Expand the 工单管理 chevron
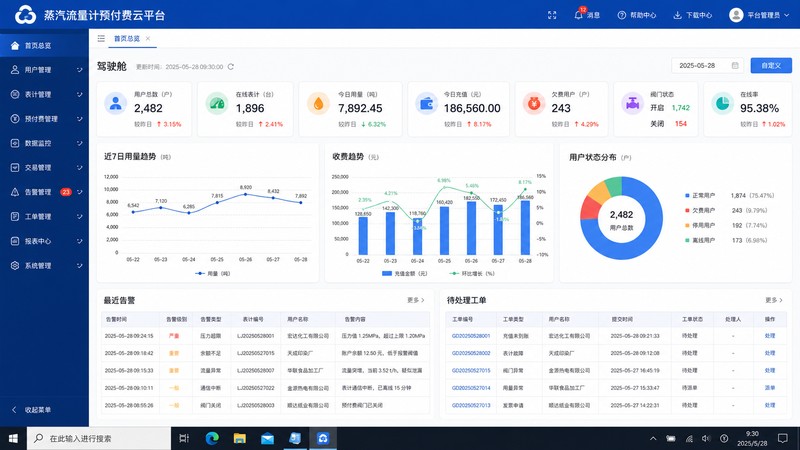800x450 pixels. click(80, 217)
